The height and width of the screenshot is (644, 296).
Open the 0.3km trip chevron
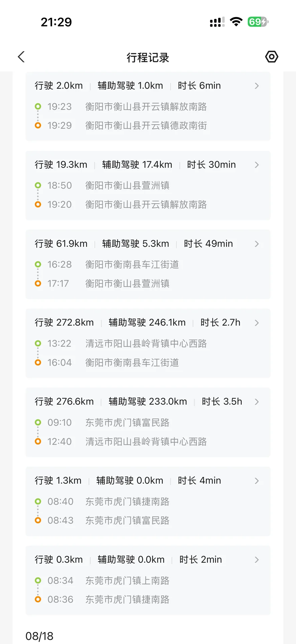click(257, 560)
